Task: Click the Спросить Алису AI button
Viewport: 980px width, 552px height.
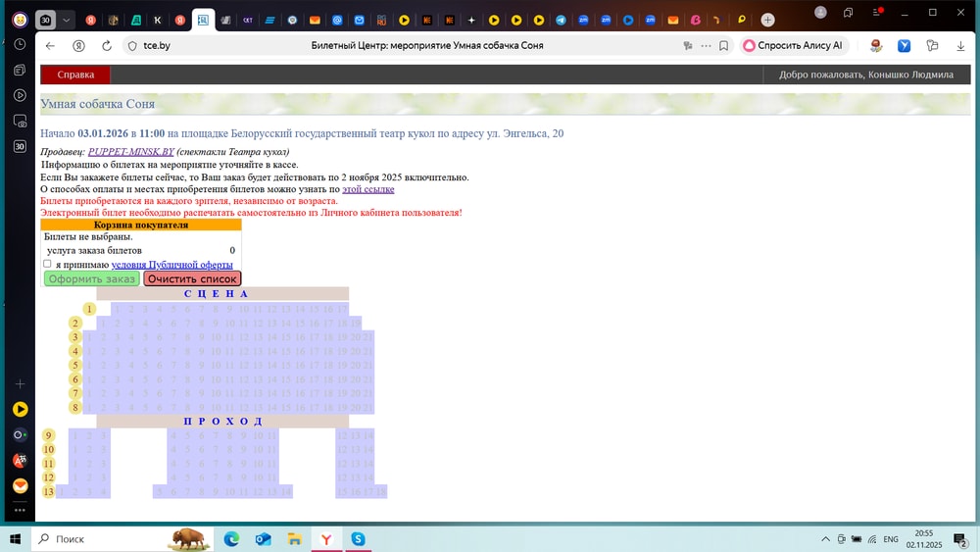Action: (x=792, y=46)
